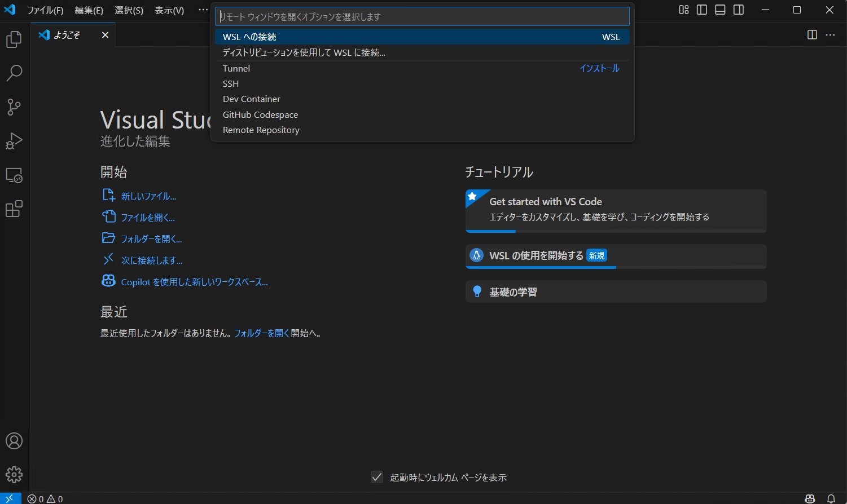
Task: Open editor More Actions ellipsis menu
Action: pyautogui.click(x=830, y=35)
